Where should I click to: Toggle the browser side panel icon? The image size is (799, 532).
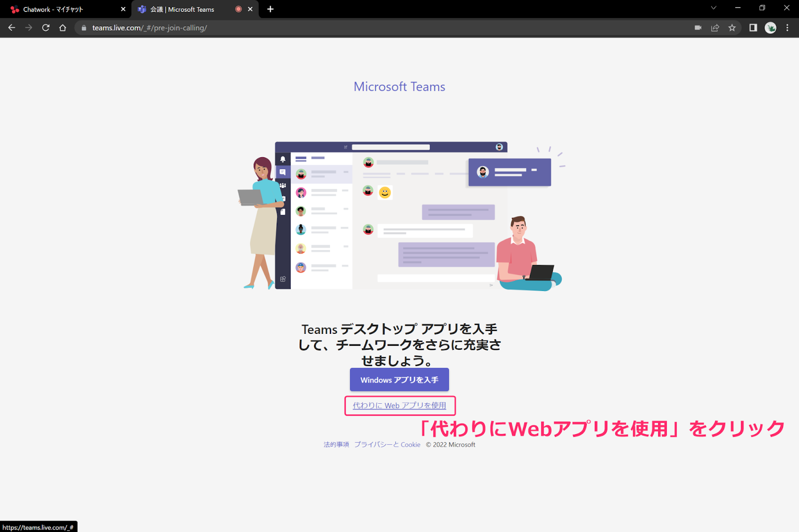coord(753,28)
